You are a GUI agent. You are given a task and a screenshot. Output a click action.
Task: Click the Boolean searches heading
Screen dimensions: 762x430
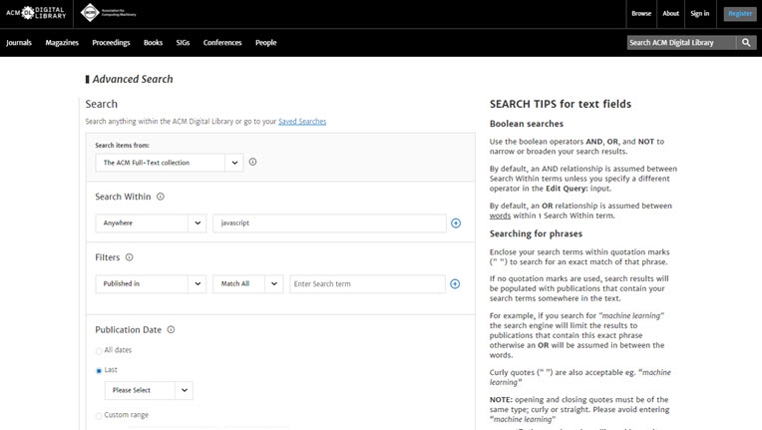[x=526, y=124]
